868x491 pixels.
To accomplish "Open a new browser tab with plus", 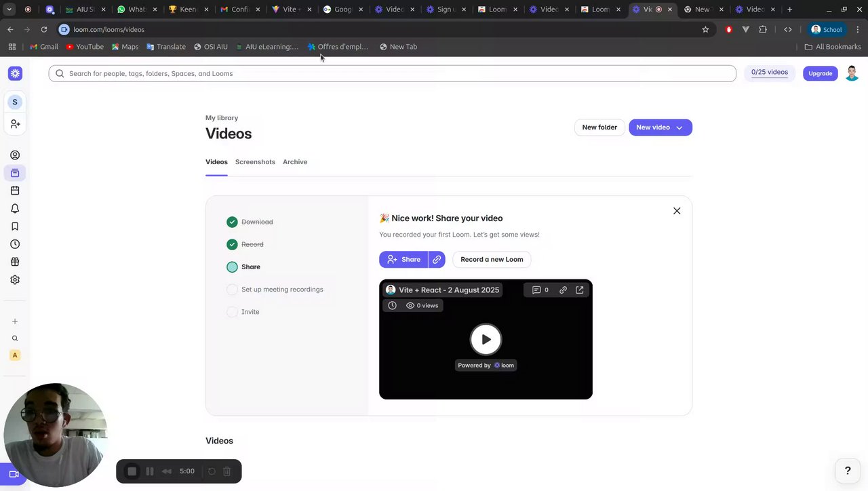I will (x=789, y=9).
